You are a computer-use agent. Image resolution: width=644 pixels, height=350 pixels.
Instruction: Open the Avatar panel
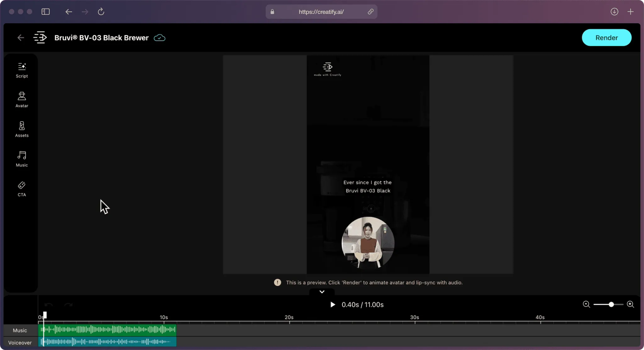point(22,100)
